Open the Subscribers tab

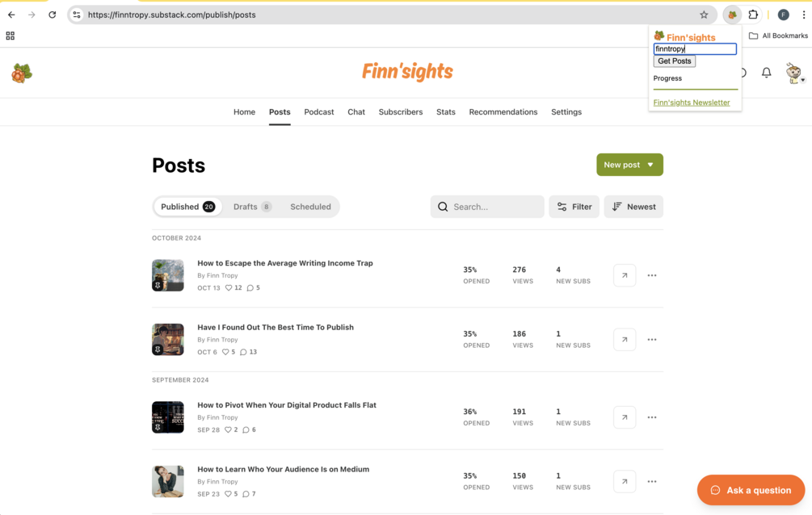click(x=400, y=112)
